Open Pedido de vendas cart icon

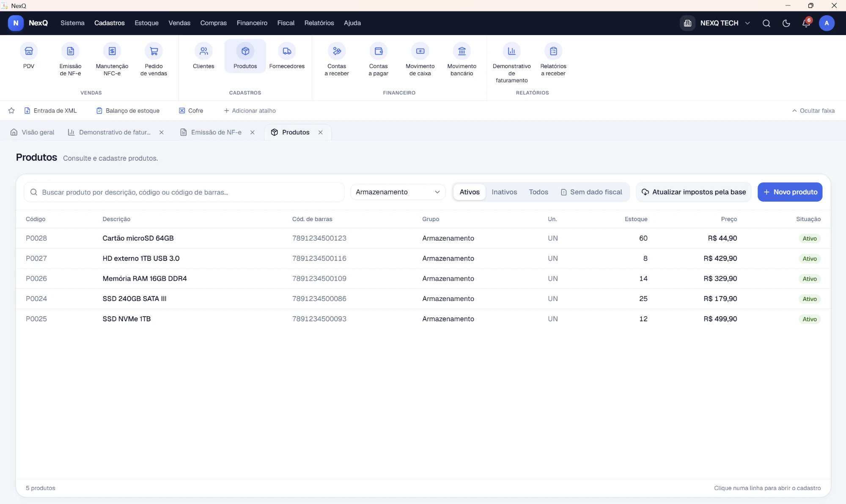pos(154,51)
